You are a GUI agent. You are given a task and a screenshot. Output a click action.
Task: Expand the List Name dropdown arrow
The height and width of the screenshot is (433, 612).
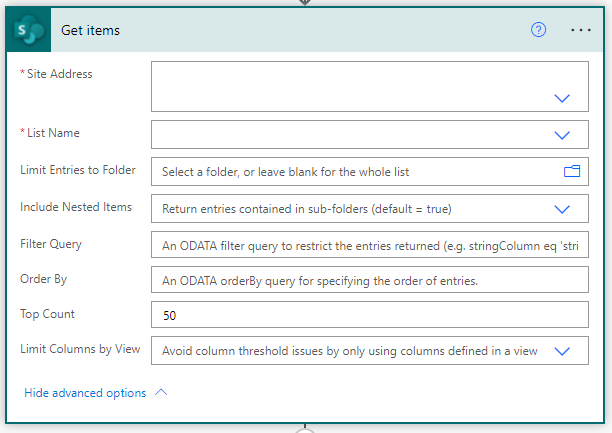point(562,135)
